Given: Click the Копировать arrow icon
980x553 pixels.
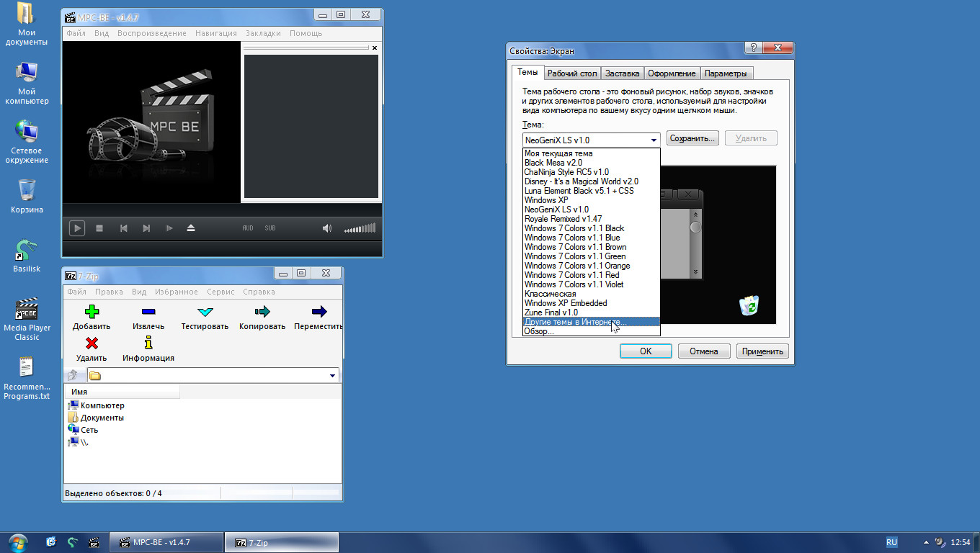Looking at the screenshot, I should (x=262, y=312).
